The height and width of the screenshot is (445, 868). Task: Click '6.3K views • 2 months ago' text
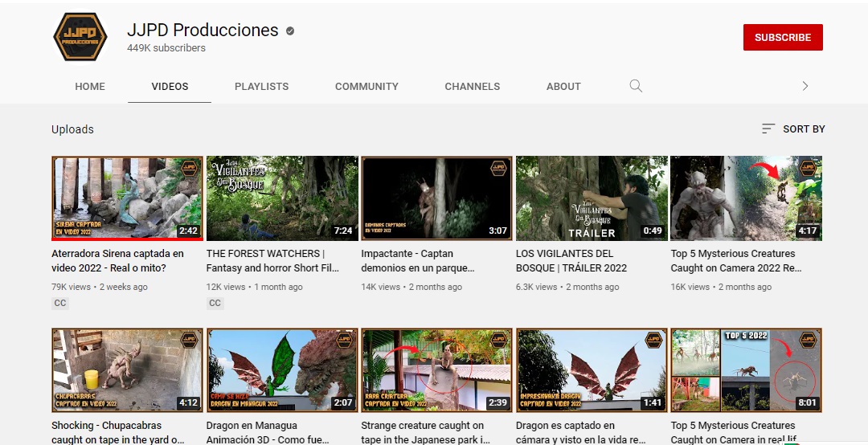click(567, 287)
